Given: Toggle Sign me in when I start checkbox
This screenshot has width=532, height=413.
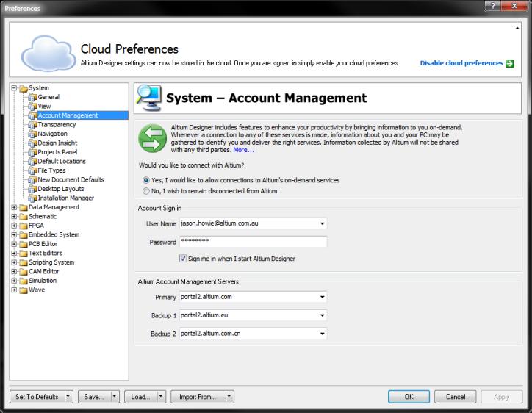Looking at the screenshot, I should coord(183,259).
